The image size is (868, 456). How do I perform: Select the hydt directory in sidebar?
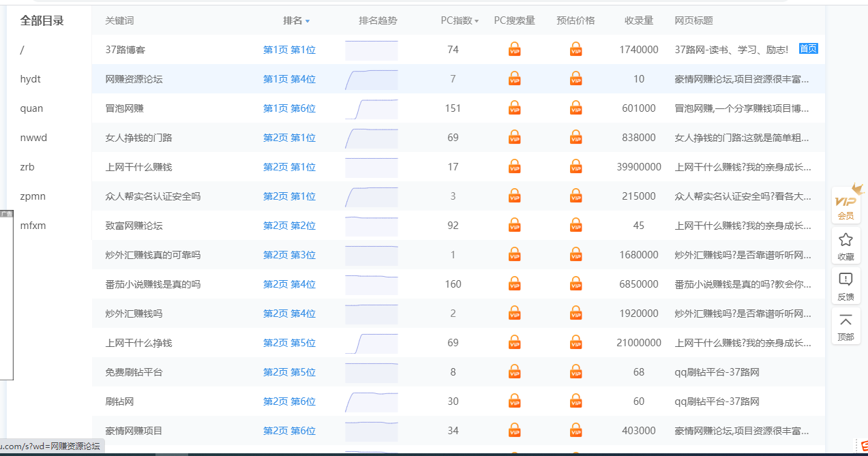point(31,79)
